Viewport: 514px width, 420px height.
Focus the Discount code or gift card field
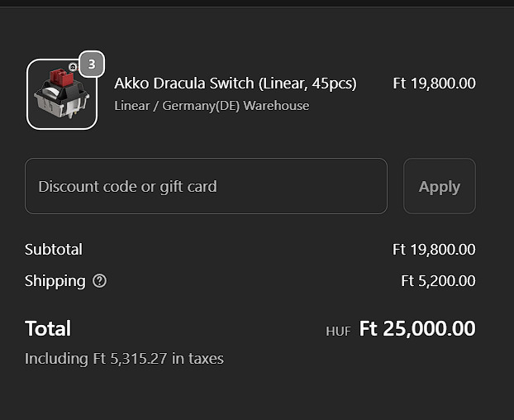206,186
